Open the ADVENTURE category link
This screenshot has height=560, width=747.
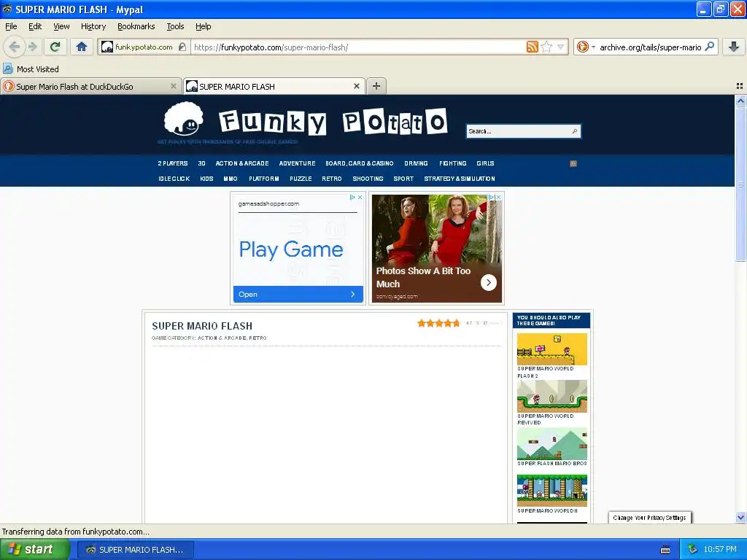coord(298,163)
